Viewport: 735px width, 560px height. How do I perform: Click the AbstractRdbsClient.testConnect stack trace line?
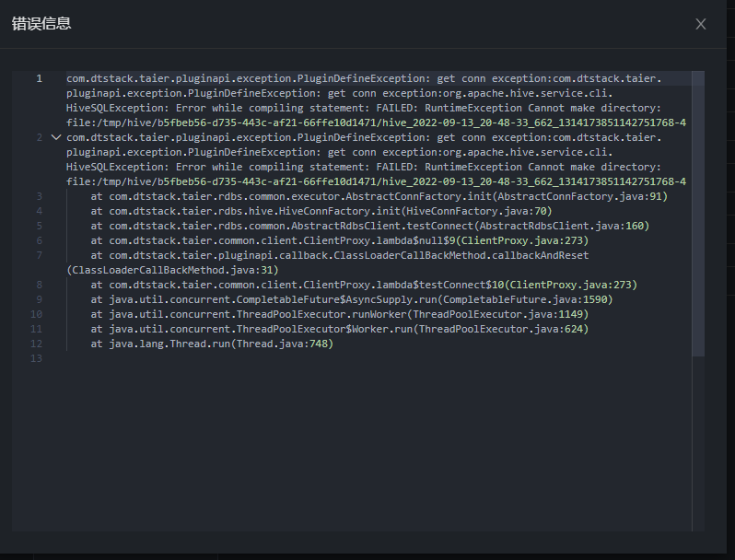coord(370,226)
